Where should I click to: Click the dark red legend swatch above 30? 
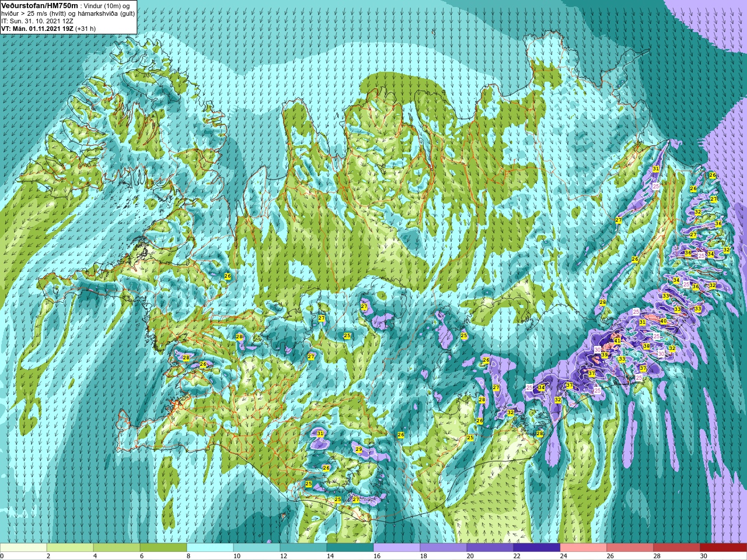pos(724,548)
